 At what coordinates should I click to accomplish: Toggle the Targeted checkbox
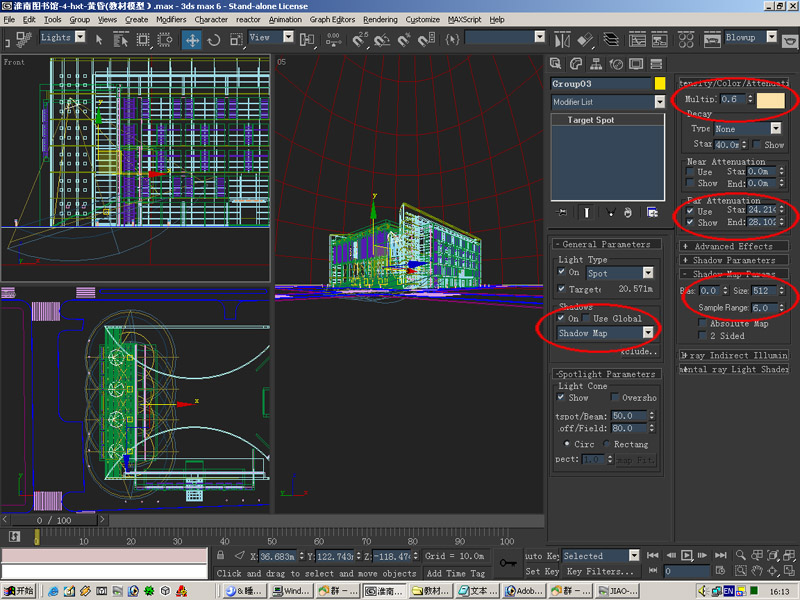coord(561,289)
